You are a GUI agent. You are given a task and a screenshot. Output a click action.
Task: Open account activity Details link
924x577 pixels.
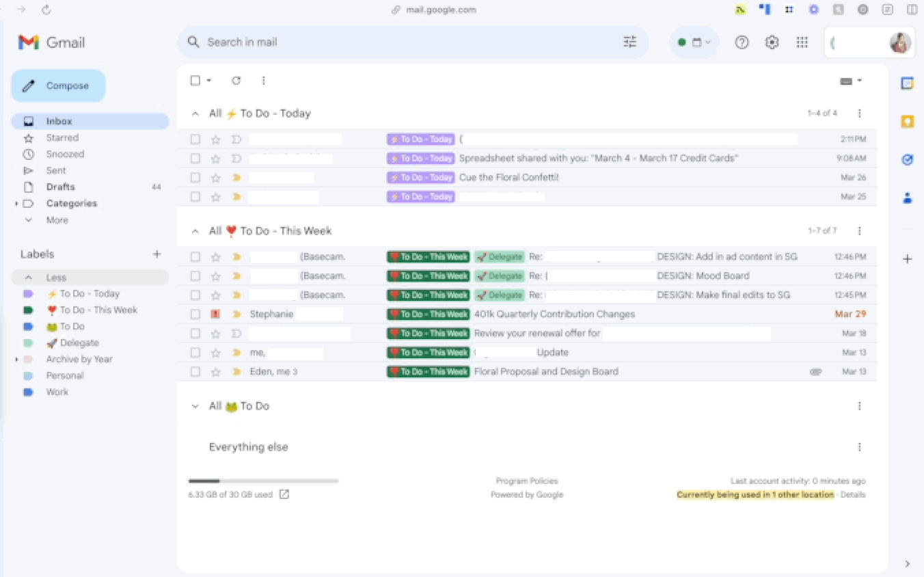click(x=852, y=495)
